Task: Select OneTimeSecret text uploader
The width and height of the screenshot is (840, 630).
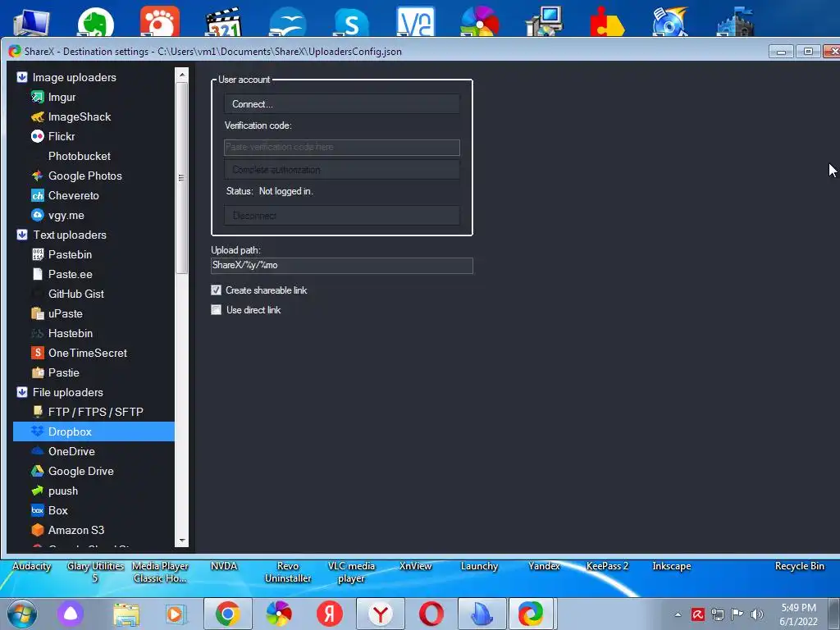Action: point(87,353)
